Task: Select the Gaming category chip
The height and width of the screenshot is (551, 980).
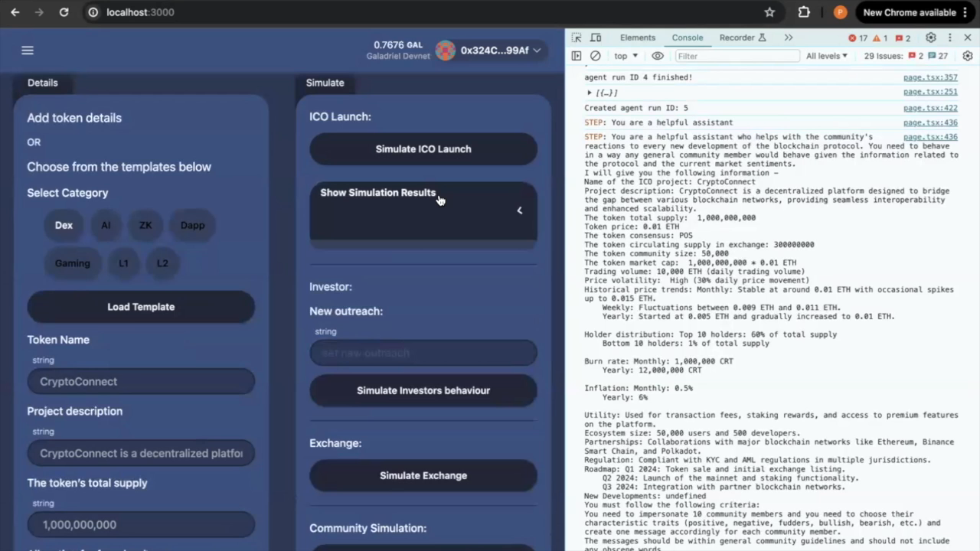Action: (73, 263)
